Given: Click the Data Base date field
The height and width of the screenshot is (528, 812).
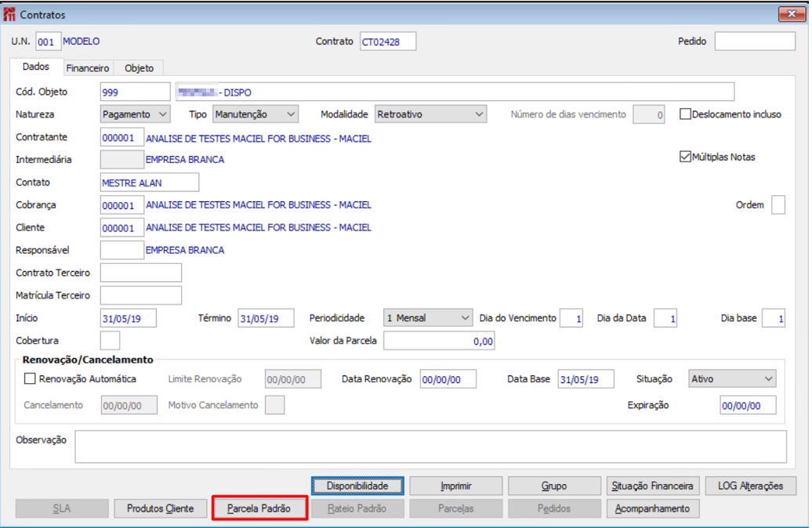Looking at the screenshot, I should [x=586, y=379].
